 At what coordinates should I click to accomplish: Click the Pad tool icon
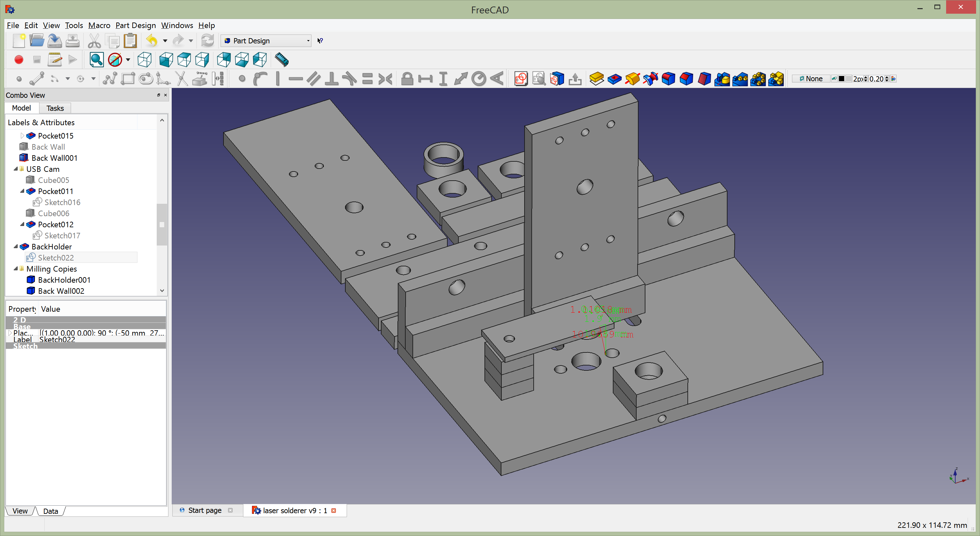(597, 79)
